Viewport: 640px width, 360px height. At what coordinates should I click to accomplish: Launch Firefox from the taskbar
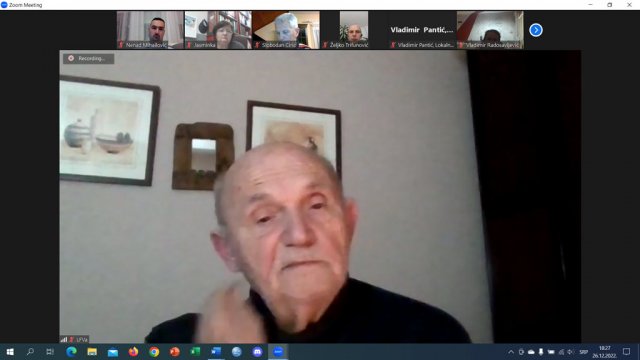133,351
